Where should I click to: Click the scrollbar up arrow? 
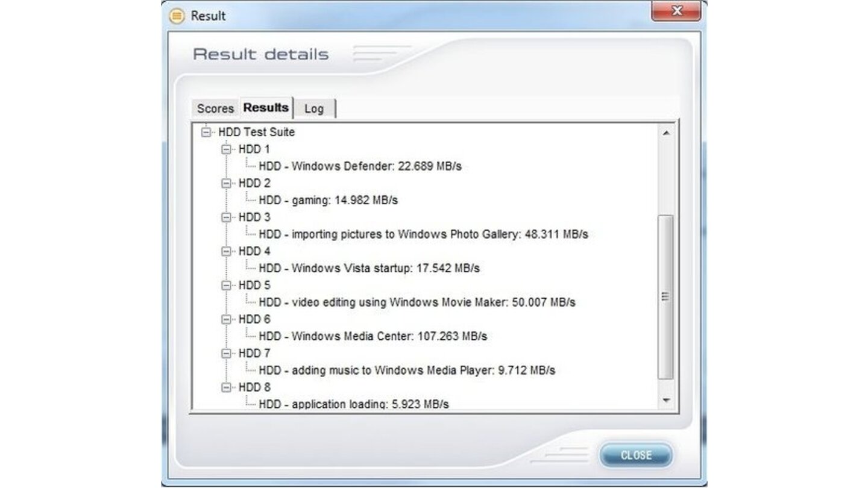pos(665,133)
